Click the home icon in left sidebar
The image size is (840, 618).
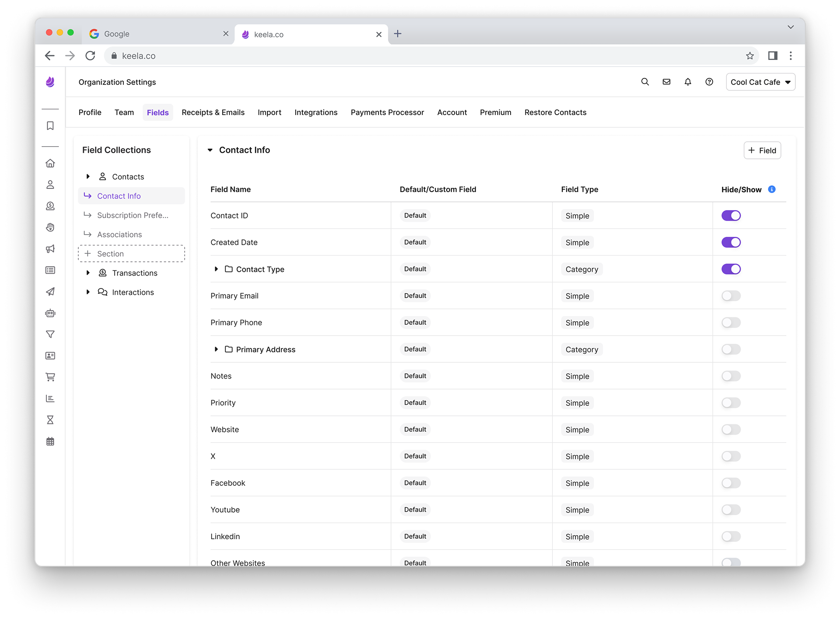(50, 163)
